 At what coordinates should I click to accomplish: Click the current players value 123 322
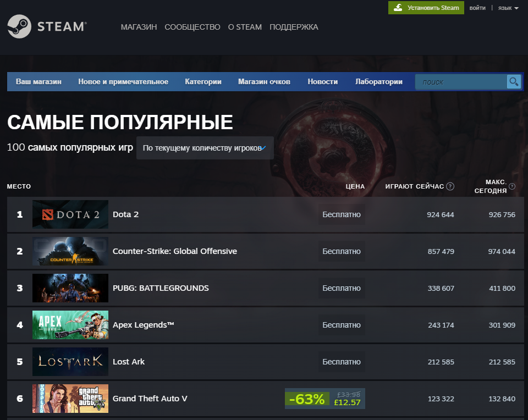[x=441, y=399]
